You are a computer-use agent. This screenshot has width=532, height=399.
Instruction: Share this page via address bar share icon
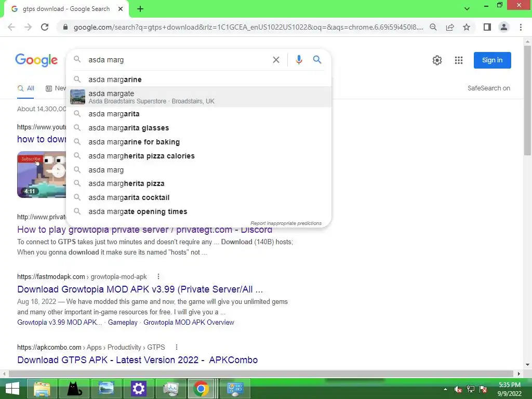pos(450,27)
